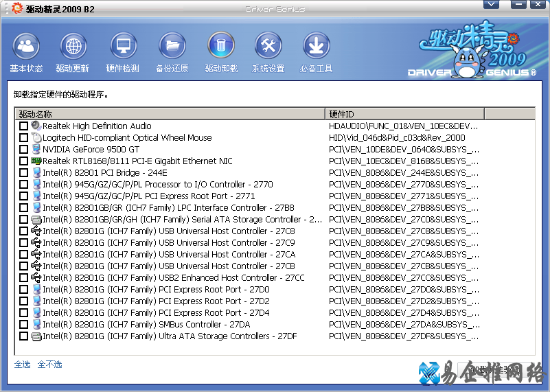Open the 基本状态 (Basic Status) section
Viewport: 550px width, 392px height.
pos(26,47)
